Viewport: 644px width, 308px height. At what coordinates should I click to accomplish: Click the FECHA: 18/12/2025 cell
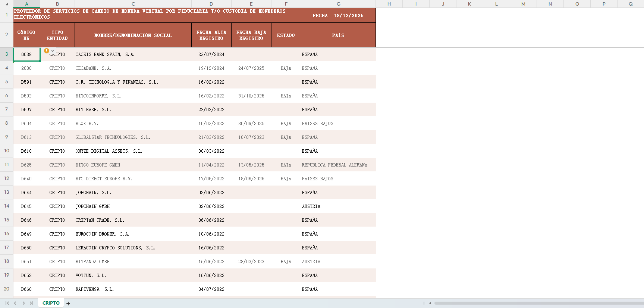[338, 16]
